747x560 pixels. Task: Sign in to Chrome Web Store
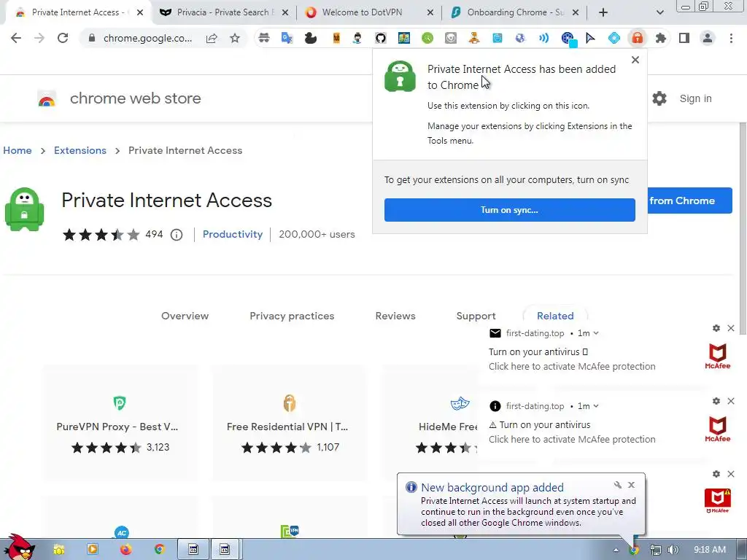695,98
